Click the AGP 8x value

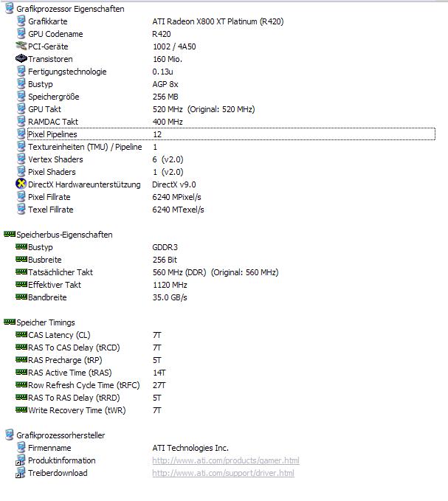165,84
